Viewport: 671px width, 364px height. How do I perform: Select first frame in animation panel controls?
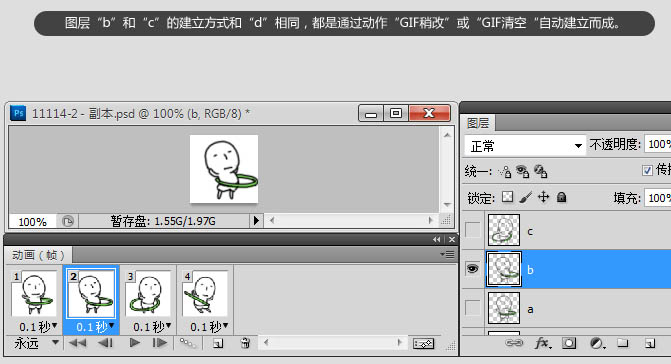(77, 343)
